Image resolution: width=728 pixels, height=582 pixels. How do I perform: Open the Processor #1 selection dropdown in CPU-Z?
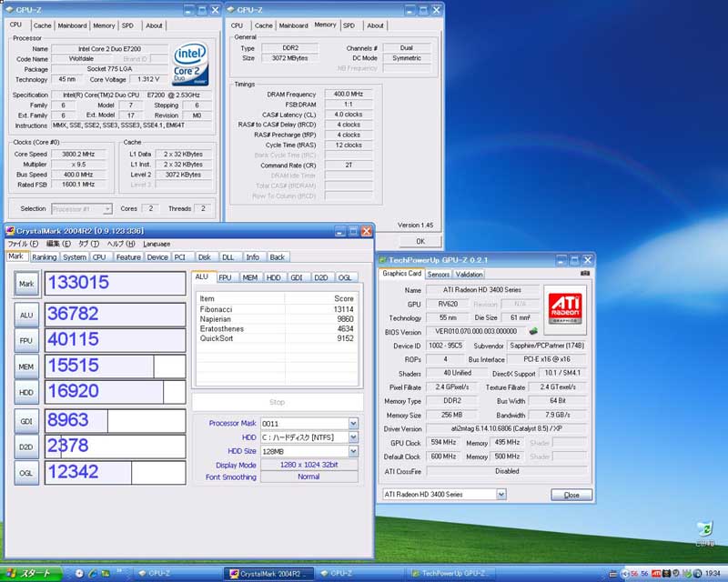pyautogui.click(x=107, y=209)
